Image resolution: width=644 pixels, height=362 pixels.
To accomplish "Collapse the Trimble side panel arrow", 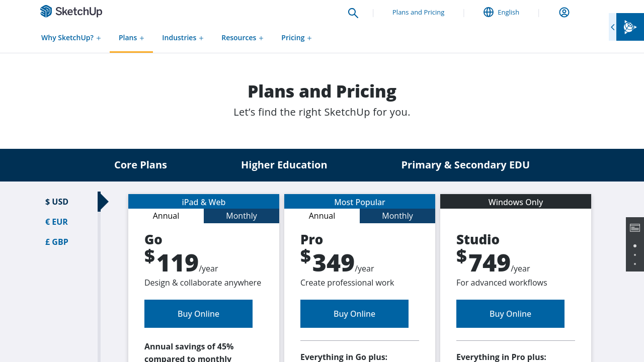I will [612, 27].
